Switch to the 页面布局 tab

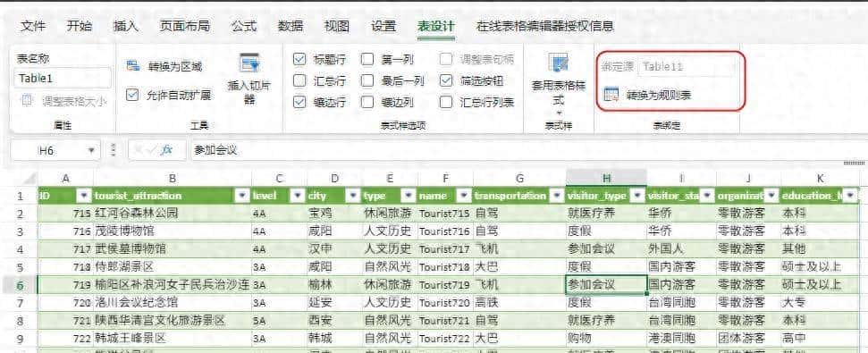185,26
